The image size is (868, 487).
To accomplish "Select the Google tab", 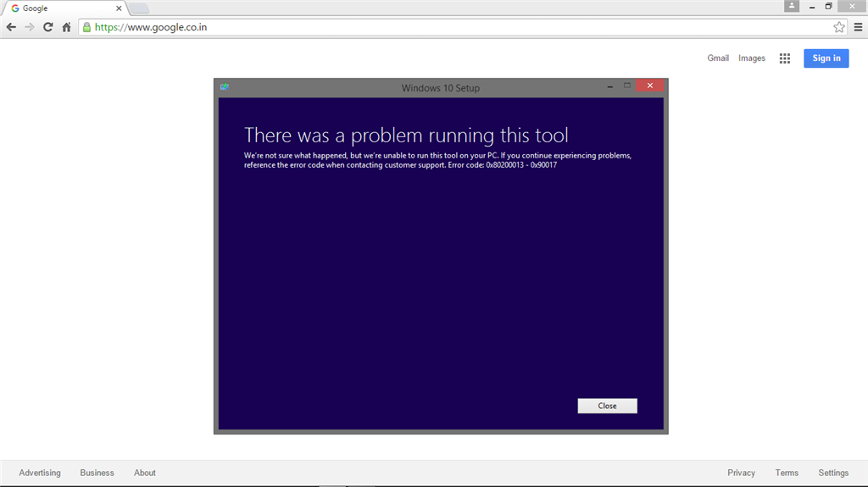I will [64, 8].
